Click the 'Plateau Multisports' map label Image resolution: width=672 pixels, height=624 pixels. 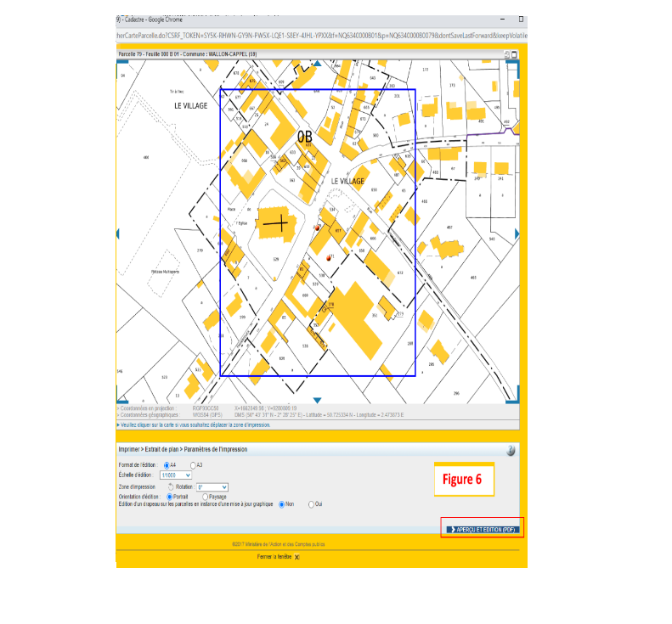click(x=166, y=272)
